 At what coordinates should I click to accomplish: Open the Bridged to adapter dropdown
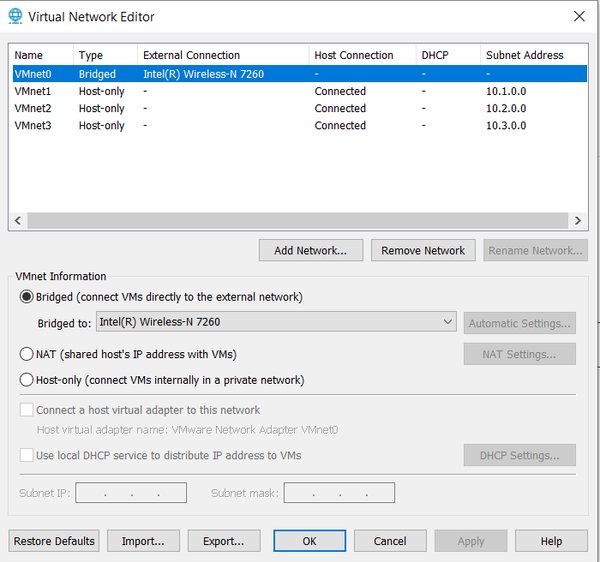click(447, 322)
